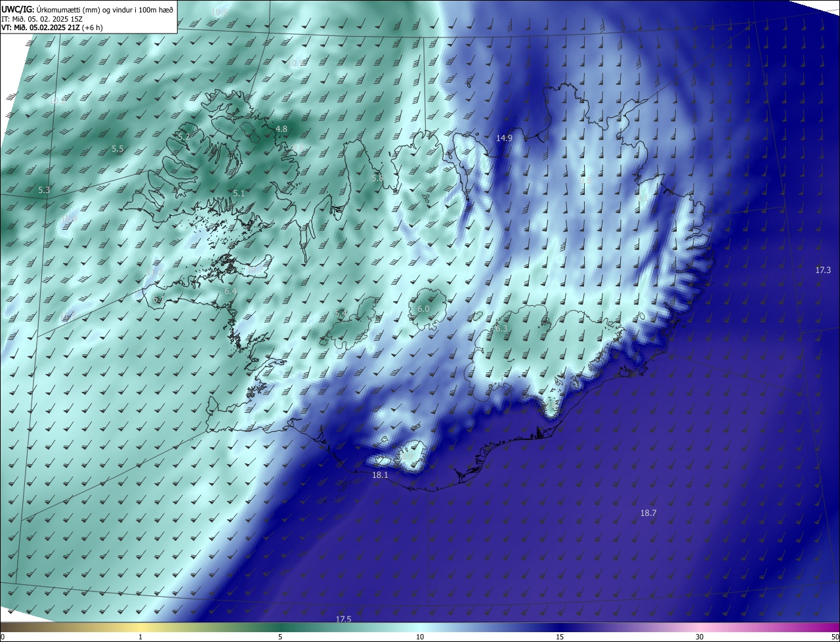Click the color scale tick label '10'
Image resolution: width=840 pixels, height=642 pixels.
420,637
